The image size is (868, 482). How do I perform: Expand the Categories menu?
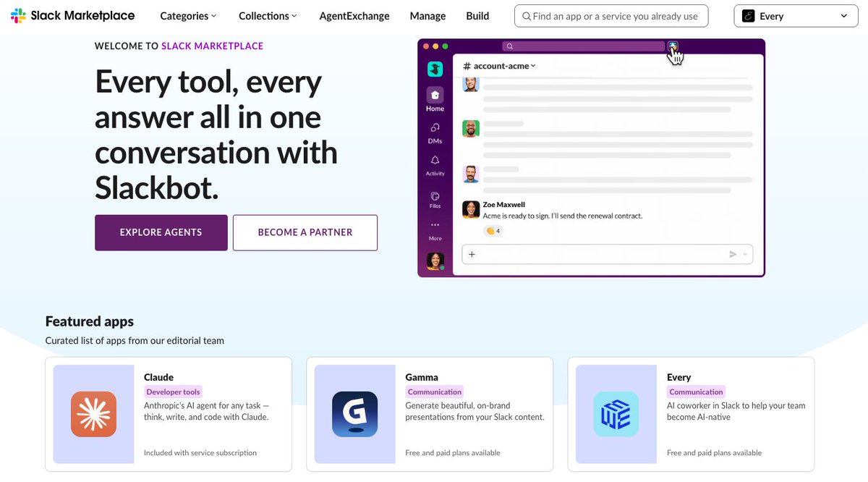click(188, 16)
